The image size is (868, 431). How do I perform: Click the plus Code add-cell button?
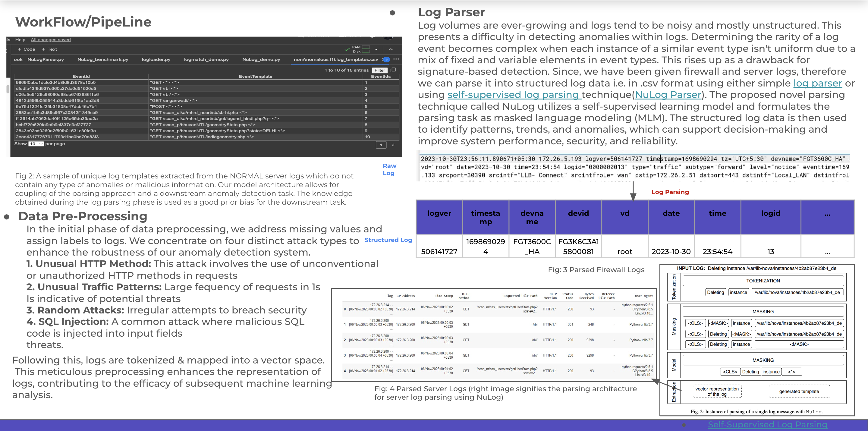click(26, 49)
